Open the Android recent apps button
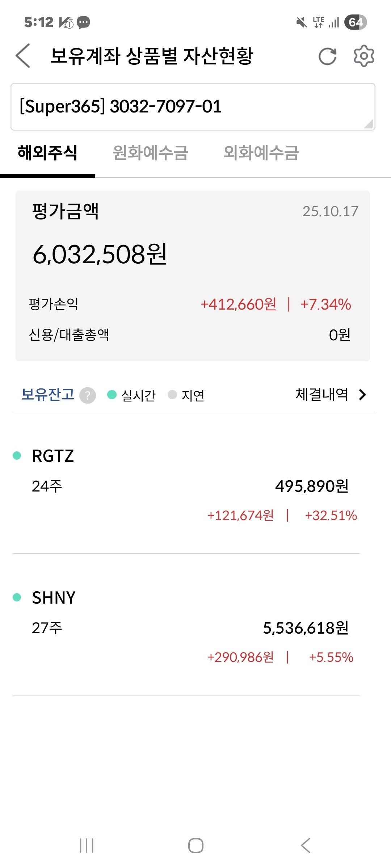This screenshot has height=868, width=391. 87,846
